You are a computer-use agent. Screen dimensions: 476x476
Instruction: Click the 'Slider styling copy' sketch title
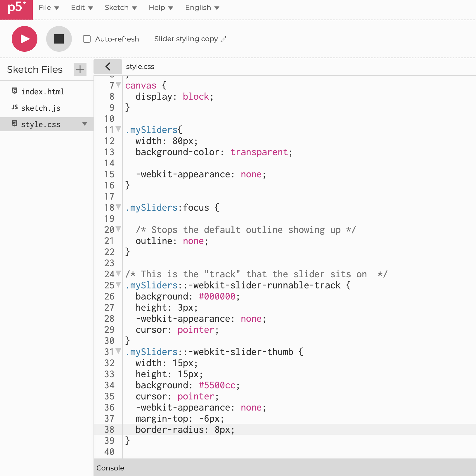186,39
